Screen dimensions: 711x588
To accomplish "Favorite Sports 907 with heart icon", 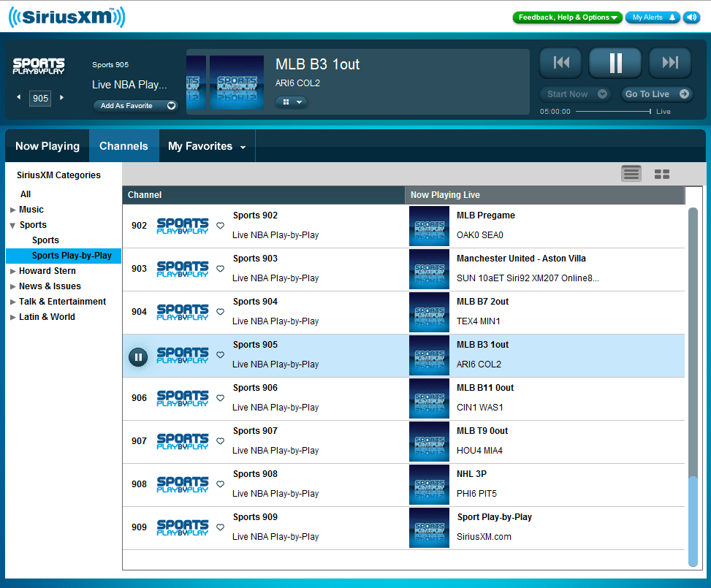I will [221, 440].
